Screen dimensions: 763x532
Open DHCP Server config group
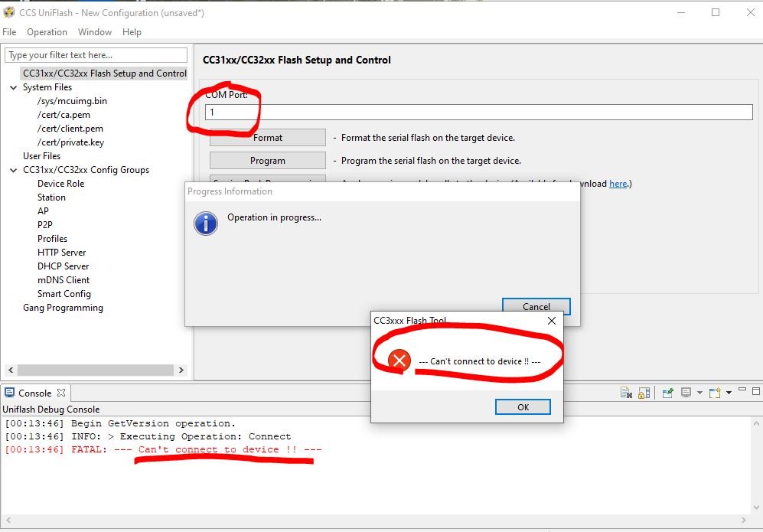pos(64,266)
